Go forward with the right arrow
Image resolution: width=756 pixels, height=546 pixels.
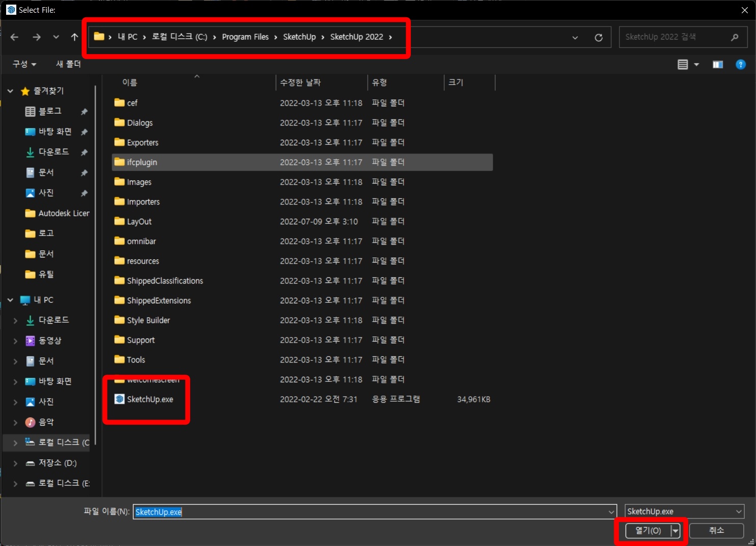36,37
